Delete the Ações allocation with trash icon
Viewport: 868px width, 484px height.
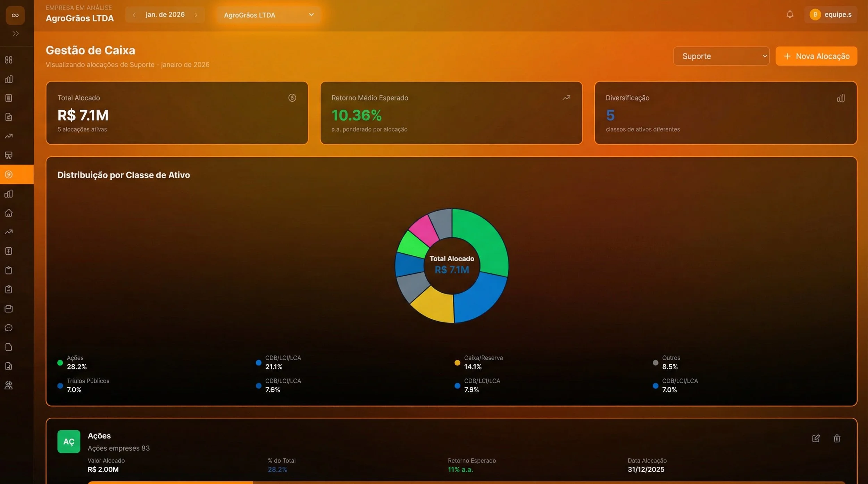837,439
